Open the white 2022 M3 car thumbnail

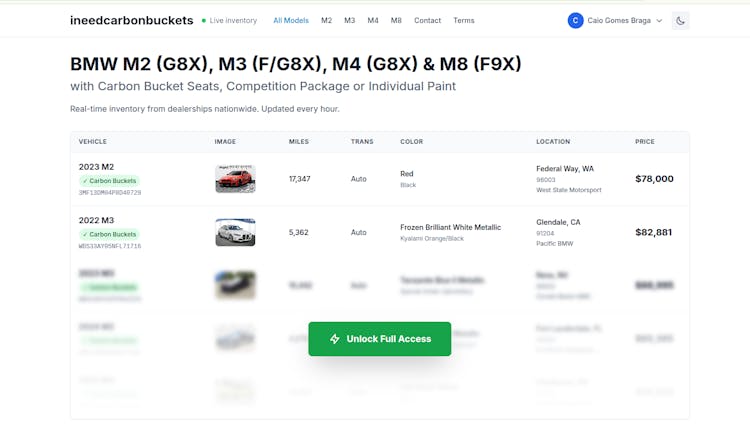coord(235,232)
